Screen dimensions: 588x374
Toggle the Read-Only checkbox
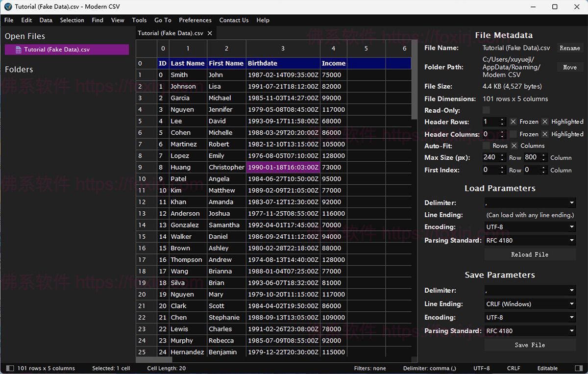coord(486,110)
